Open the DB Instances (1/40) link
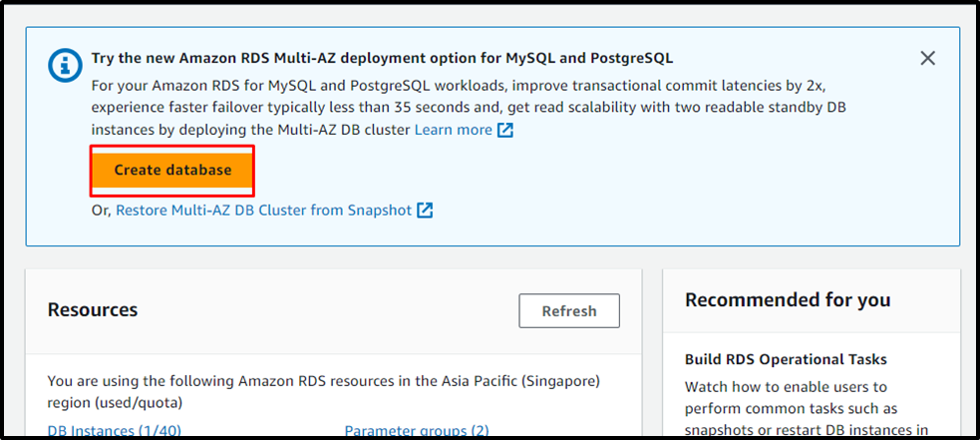This screenshot has width=980, height=440. click(114, 431)
